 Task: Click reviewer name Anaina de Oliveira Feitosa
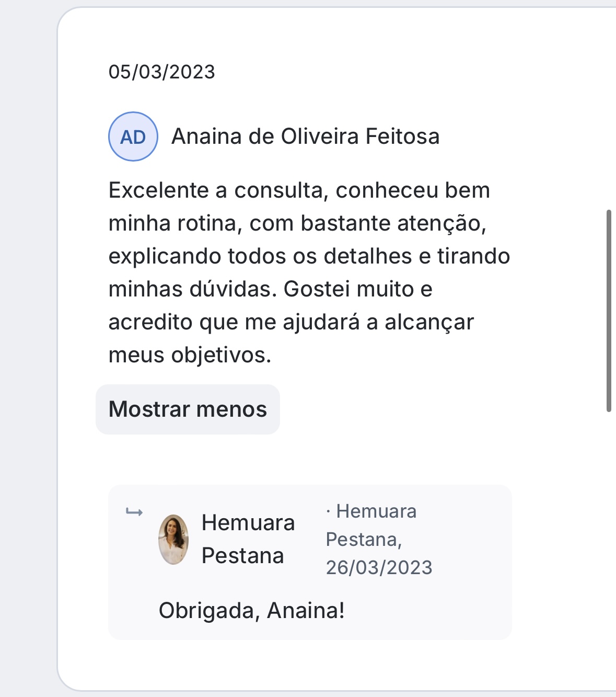point(306,136)
